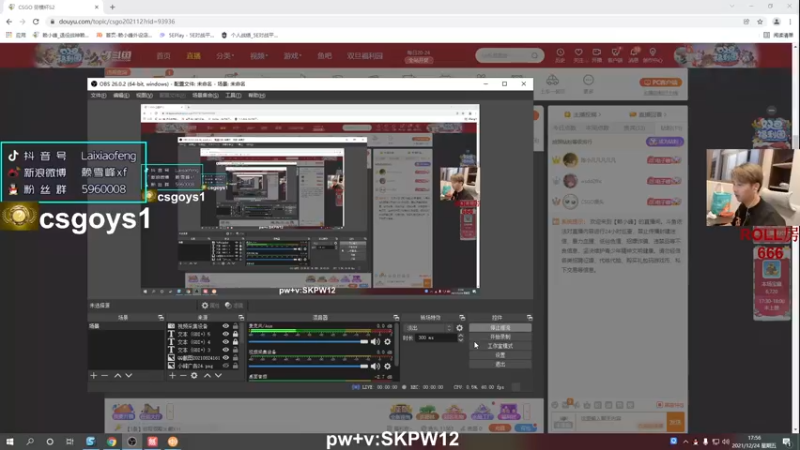Image resolution: width=800 pixels, height=450 pixels.
Task: Open scene transition type dropdown
Action: pos(428,328)
